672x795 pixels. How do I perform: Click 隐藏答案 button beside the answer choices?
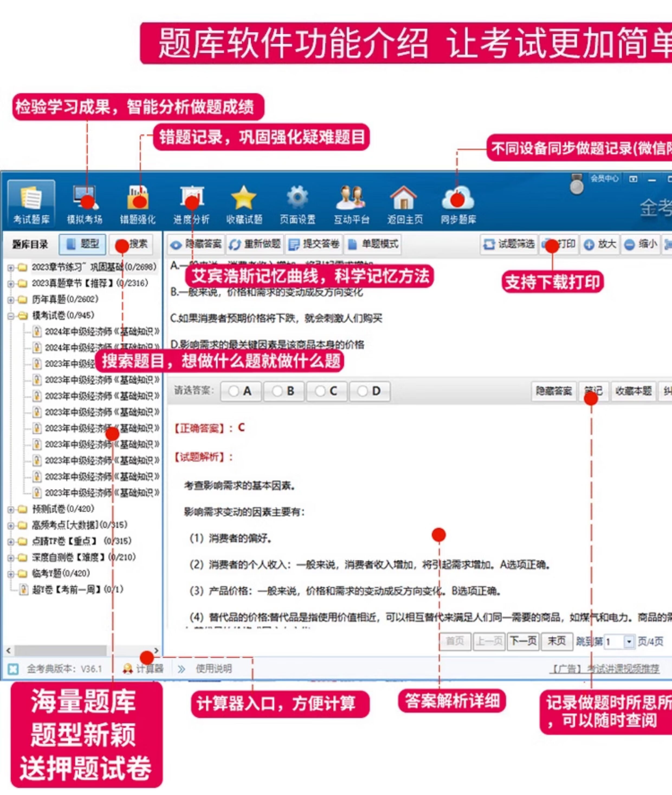coord(554,391)
